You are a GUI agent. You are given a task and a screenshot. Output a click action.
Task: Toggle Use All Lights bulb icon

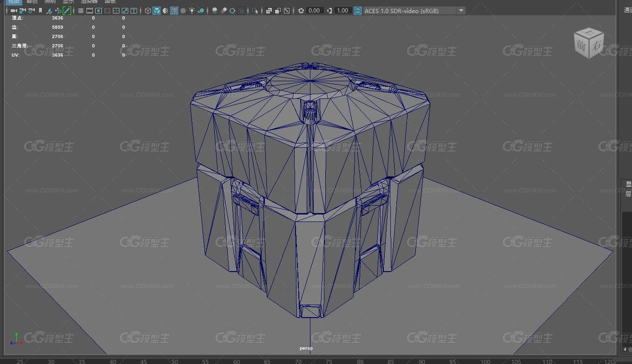tap(192, 11)
